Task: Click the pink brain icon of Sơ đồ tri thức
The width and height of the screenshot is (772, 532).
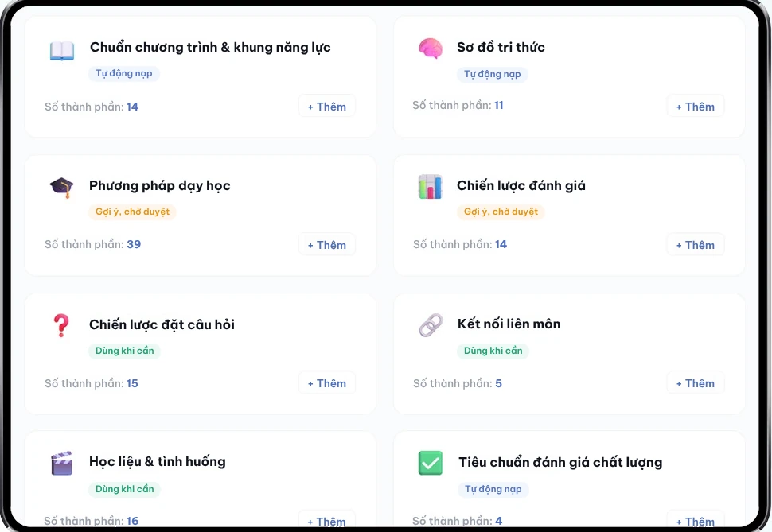Action: [431, 49]
